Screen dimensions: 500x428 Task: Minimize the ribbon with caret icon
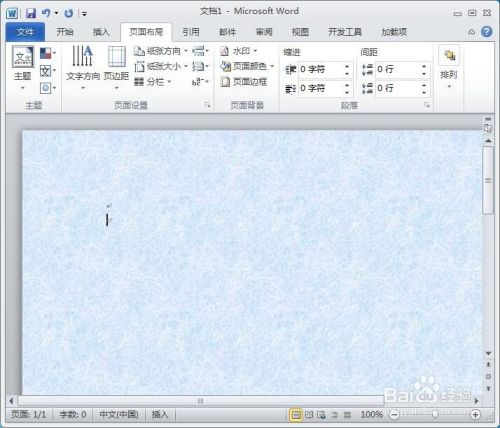(x=471, y=32)
